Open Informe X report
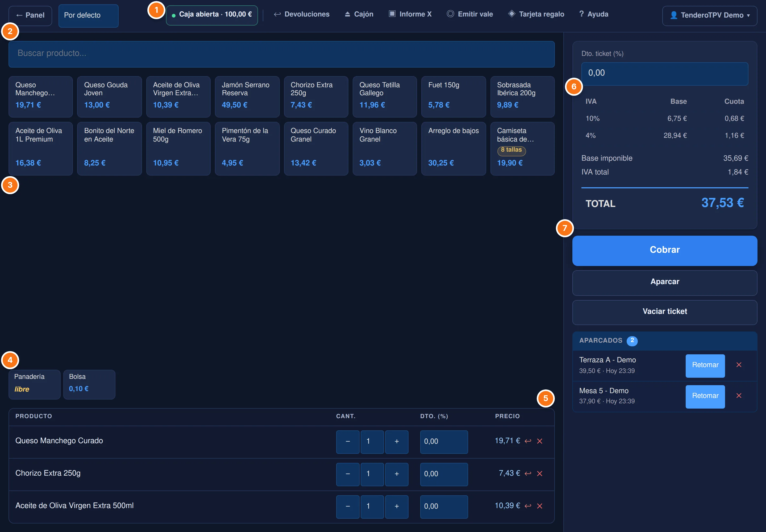 click(x=410, y=14)
